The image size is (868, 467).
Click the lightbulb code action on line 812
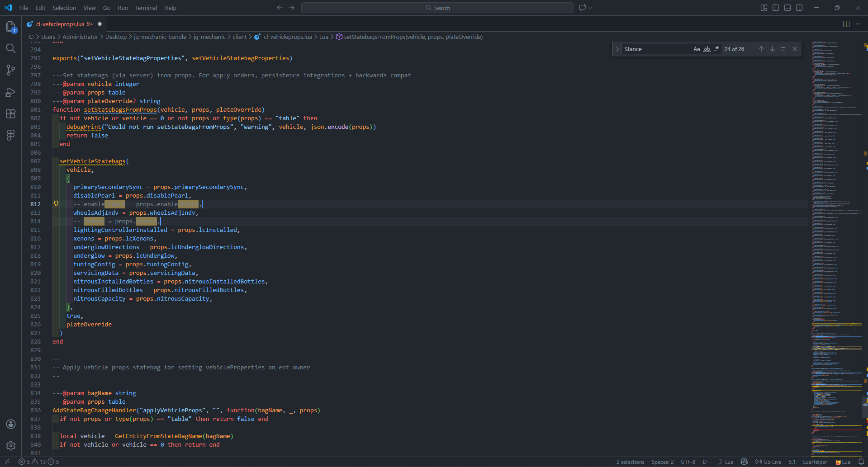pyautogui.click(x=56, y=204)
